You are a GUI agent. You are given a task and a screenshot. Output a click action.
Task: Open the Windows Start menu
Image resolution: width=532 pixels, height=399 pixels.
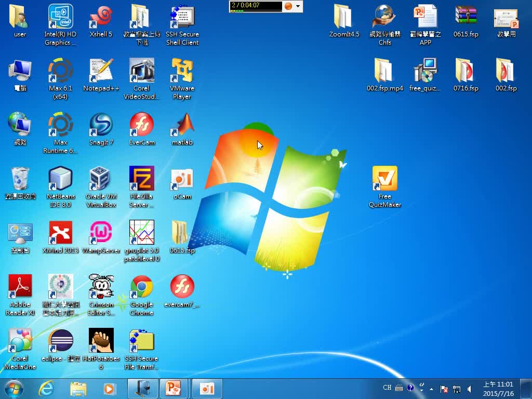coord(14,389)
